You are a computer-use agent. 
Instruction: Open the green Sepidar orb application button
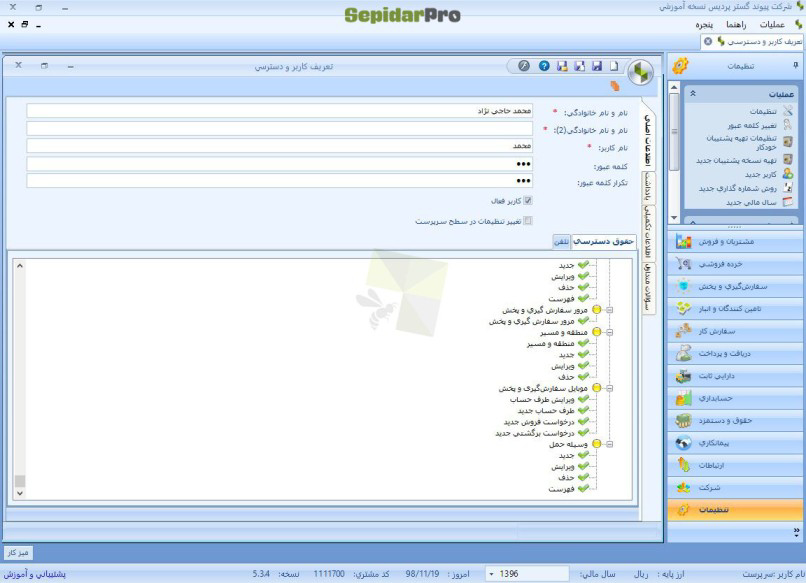tap(640, 72)
